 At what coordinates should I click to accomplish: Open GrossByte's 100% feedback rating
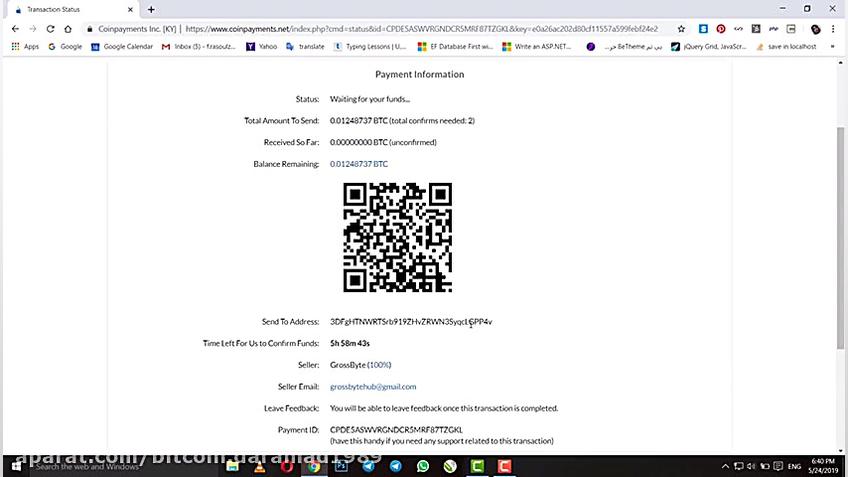click(x=379, y=365)
